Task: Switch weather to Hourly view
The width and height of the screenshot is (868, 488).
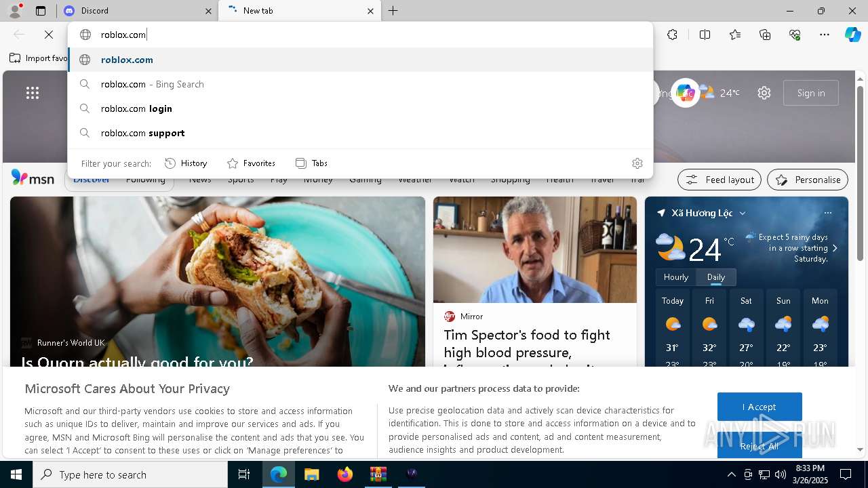Action: pyautogui.click(x=676, y=277)
